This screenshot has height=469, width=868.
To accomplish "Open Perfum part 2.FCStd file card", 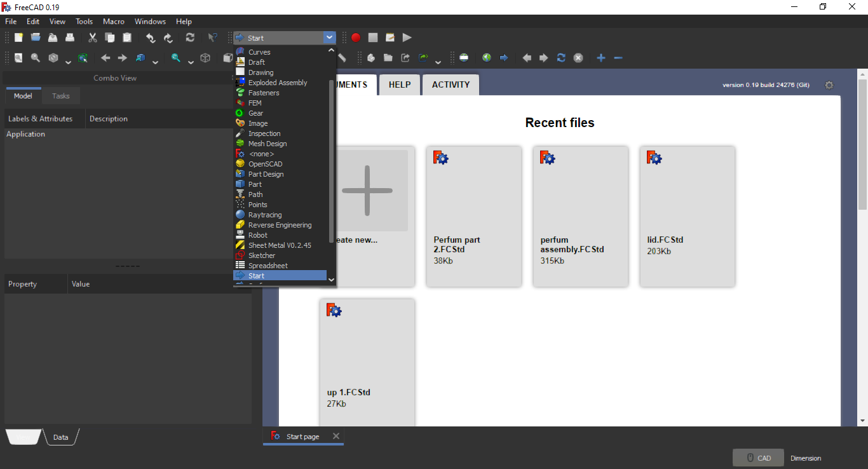I will point(474,216).
